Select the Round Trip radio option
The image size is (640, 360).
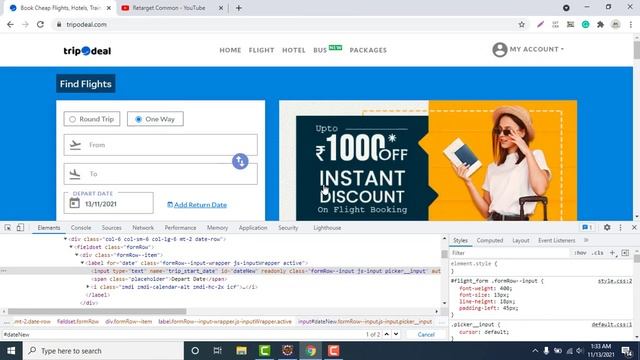[92, 119]
